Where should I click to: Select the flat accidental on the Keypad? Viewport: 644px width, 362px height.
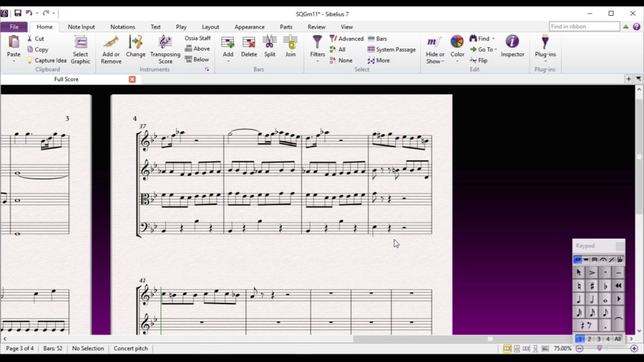click(x=605, y=286)
